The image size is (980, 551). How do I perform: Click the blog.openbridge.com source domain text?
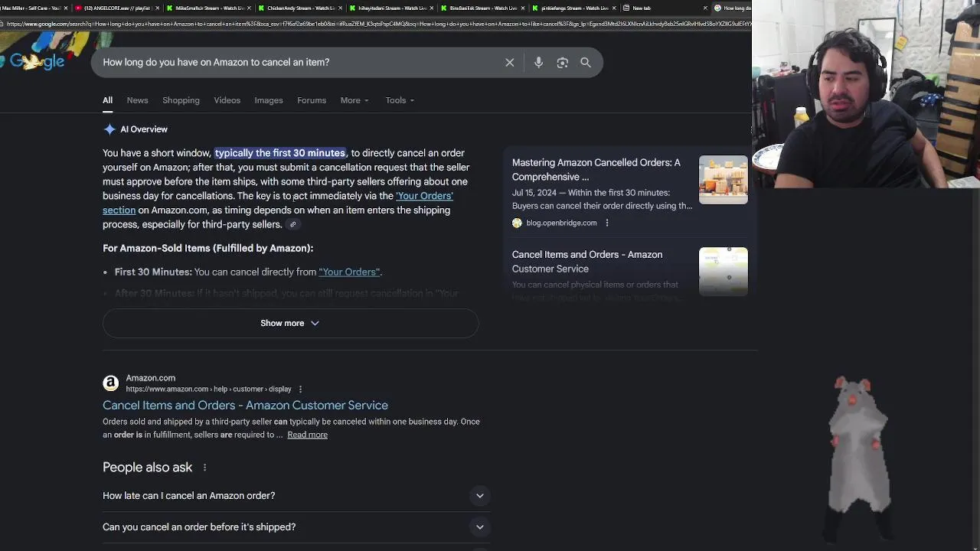[x=561, y=223]
